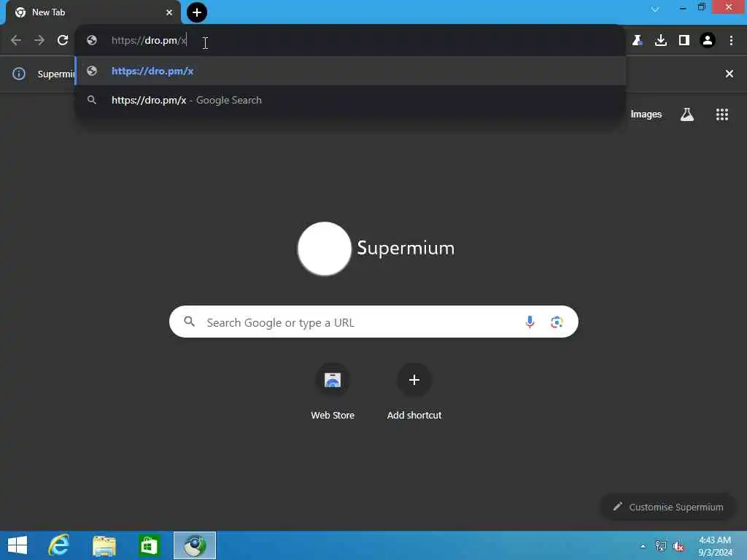This screenshot has height=560, width=747.
Task: Click the Search Google or type a URL box
Action: tap(373, 322)
